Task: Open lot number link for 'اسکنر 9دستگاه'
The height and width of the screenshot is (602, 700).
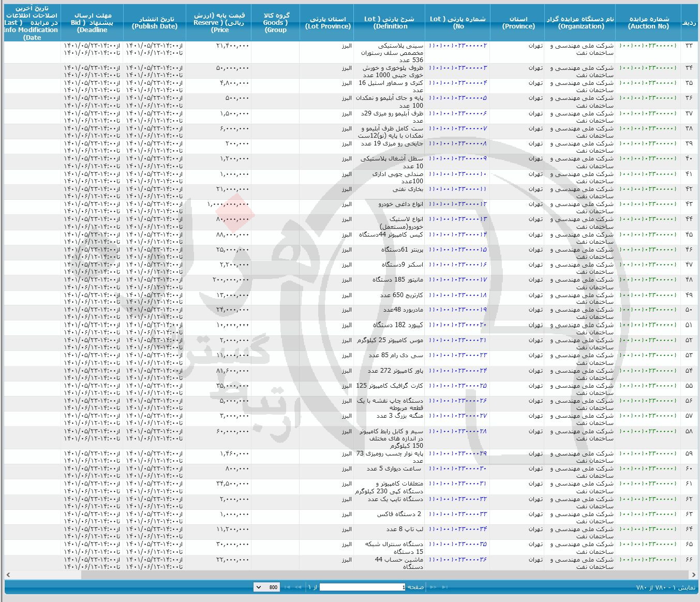Action: (x=458, y=265)
